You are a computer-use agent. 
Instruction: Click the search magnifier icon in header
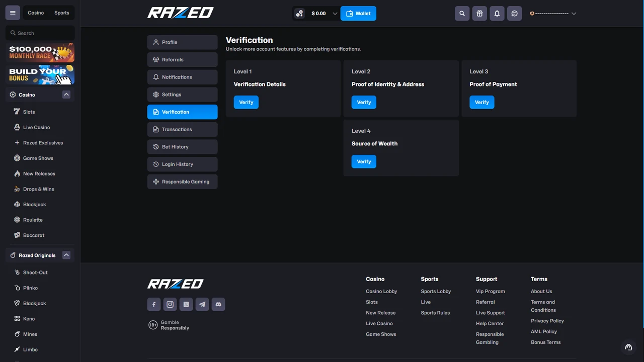462,14
